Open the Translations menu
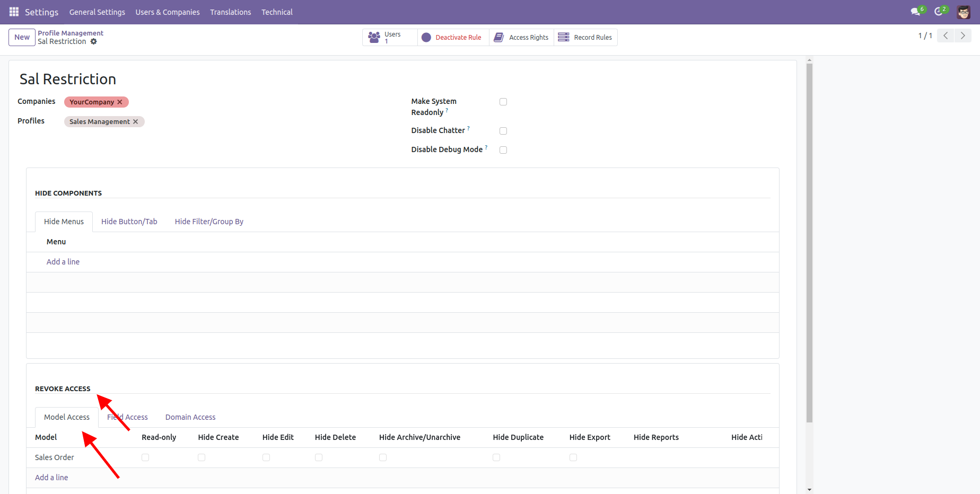Screen dimensions: 980x494 coord(230,12)
